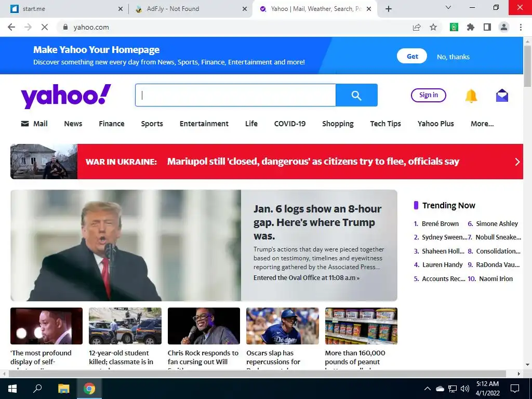Open the Entertainment navigation link
The image size is (532, 399).
pos(204,124)
